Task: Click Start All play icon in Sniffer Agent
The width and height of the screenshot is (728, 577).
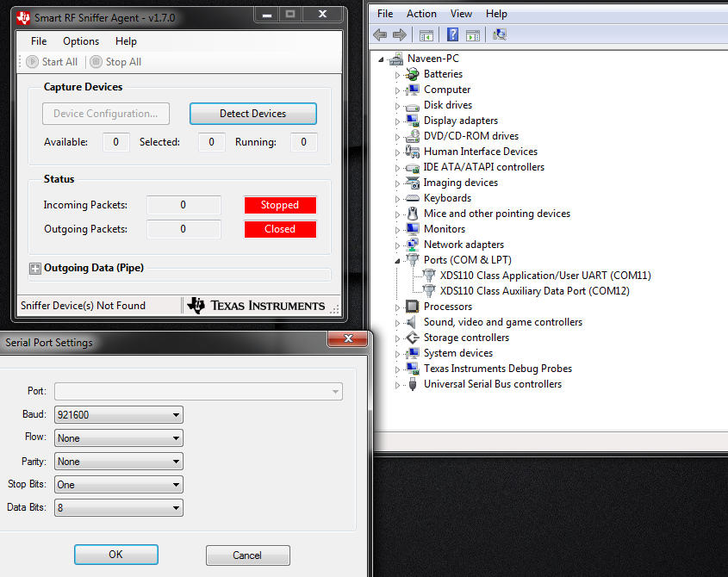Action: (x=32, y=62)
